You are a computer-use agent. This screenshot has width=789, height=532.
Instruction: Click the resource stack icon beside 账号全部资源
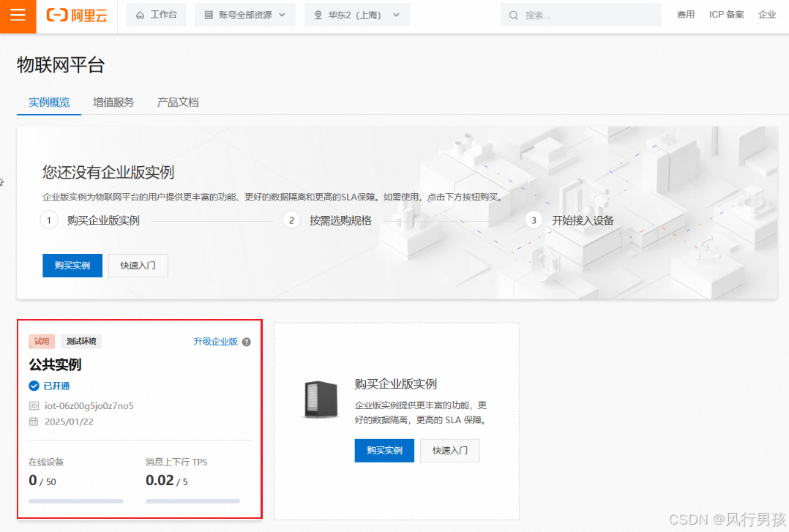[209, 15]
